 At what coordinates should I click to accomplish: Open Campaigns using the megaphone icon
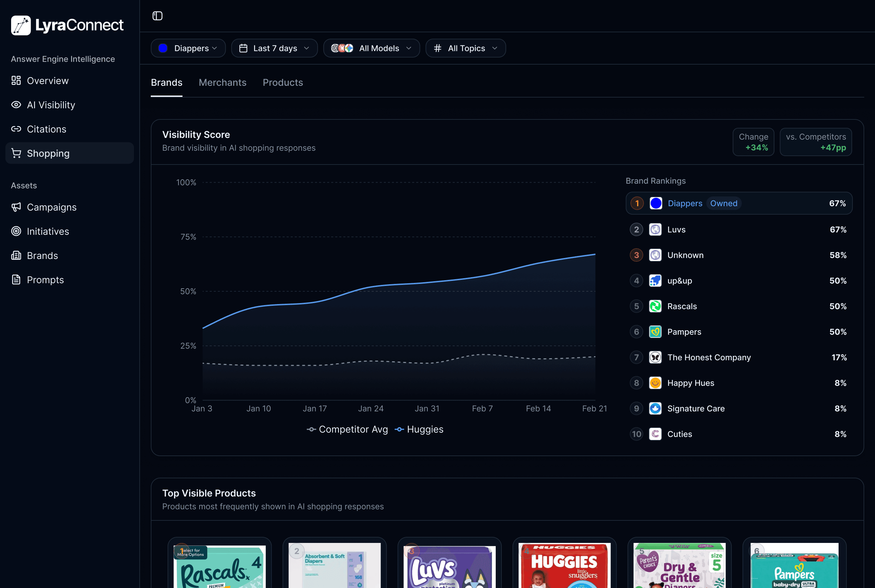[x=16, y=207]
